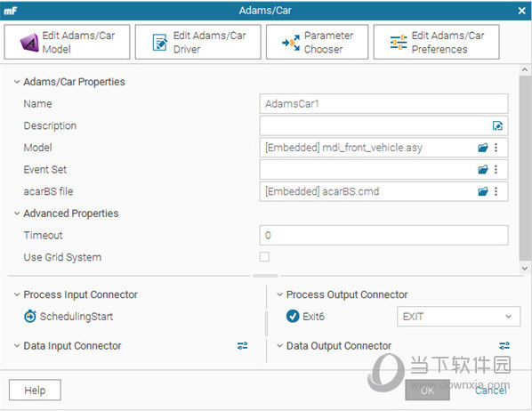The image size is (532, 411).
Task: Click the SchedulingStart label
Action: point(77,317)
